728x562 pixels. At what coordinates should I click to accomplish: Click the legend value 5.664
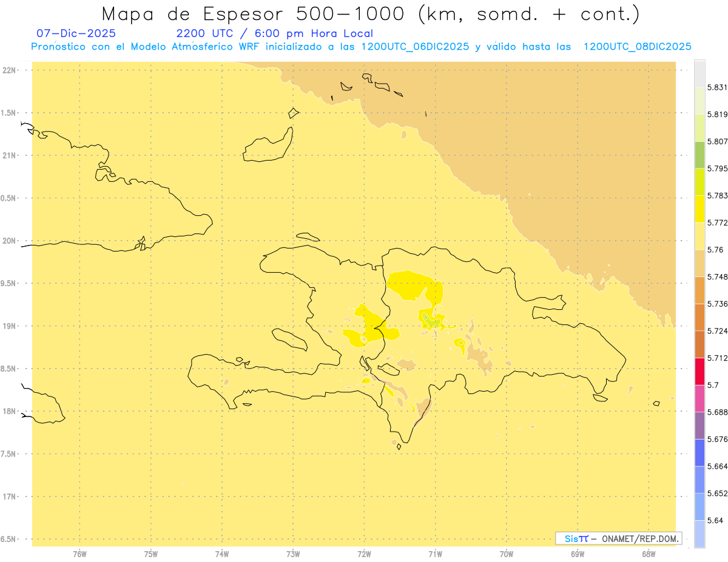click(x=718, y=466)
